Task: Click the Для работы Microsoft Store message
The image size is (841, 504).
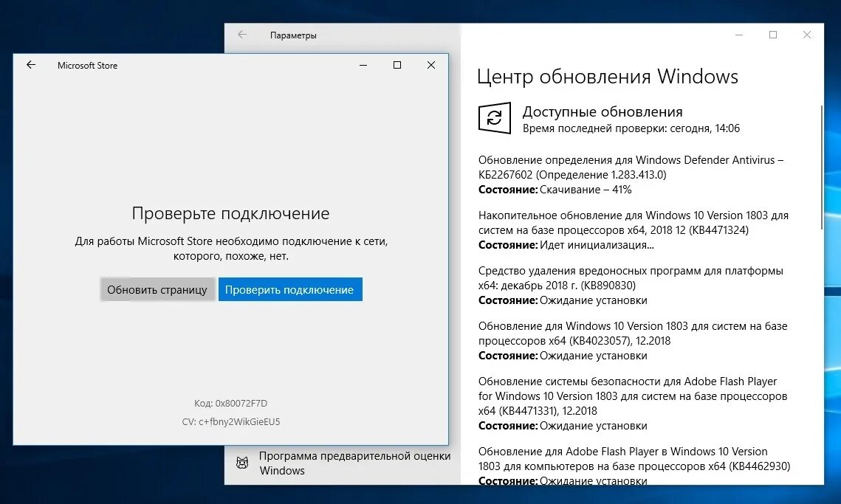Action: point(231,249)
